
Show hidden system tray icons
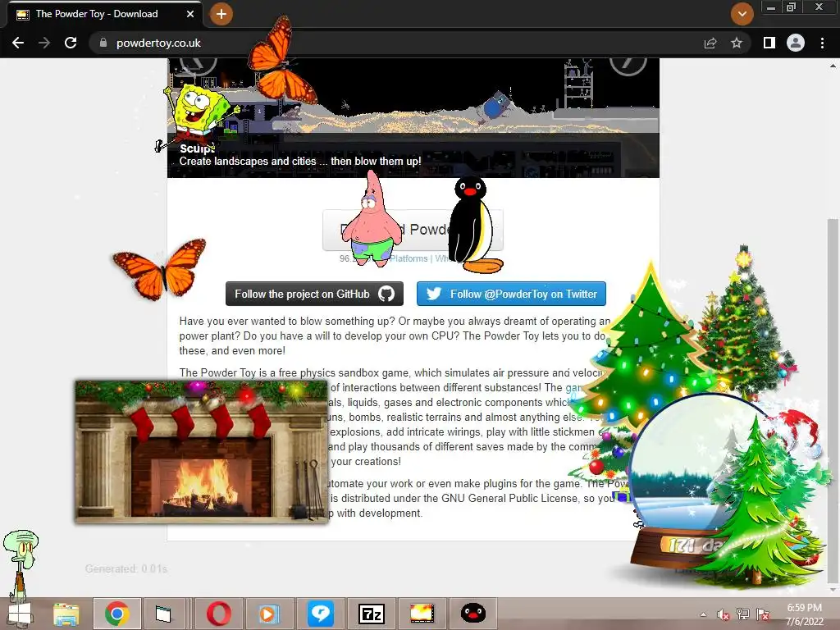pos(703,614)
